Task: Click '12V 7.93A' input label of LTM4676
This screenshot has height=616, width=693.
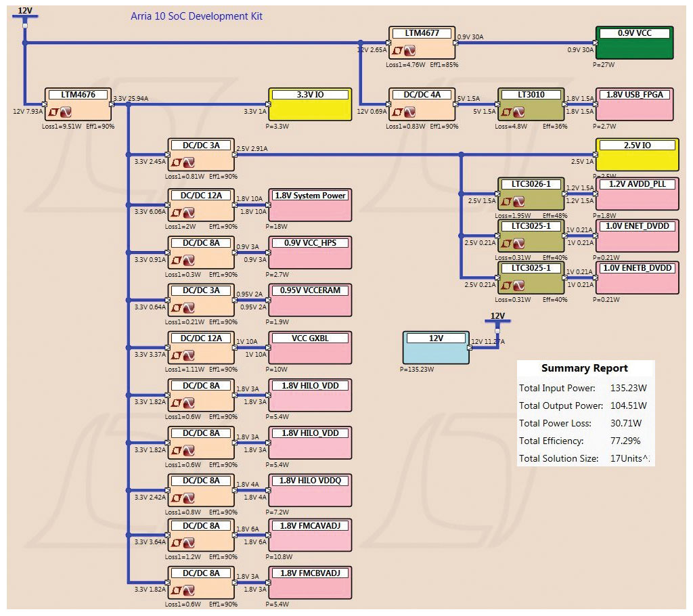Action: pyautogui.click(x=28, y=112)
